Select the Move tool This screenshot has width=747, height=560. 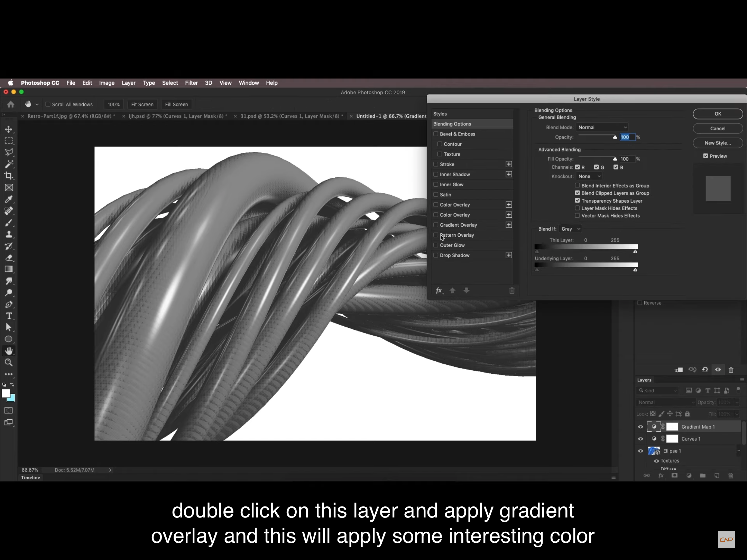tap(9, 129)
